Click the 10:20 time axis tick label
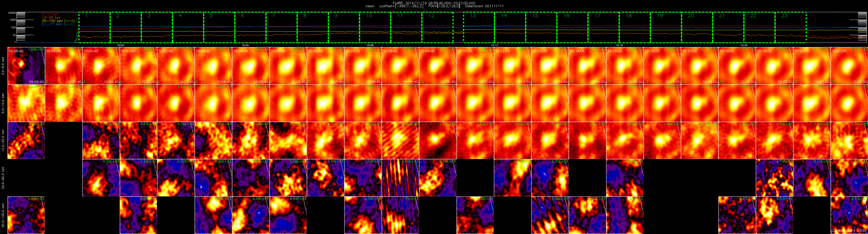 coord(744,45)
